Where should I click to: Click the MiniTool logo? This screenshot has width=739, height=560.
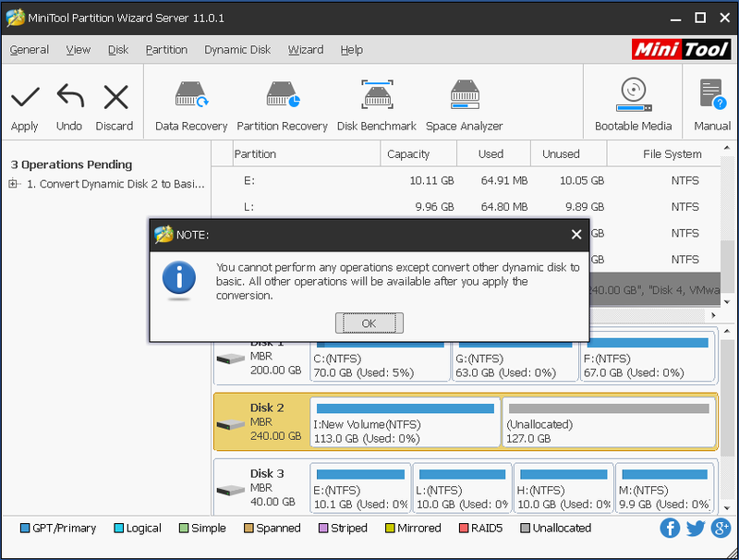point(681,50)
